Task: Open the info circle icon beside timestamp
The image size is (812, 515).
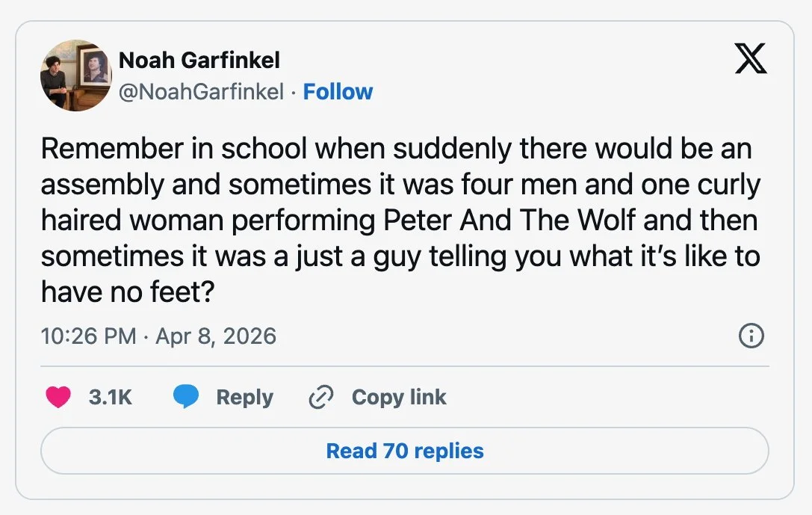Action: tap(751, 336)
